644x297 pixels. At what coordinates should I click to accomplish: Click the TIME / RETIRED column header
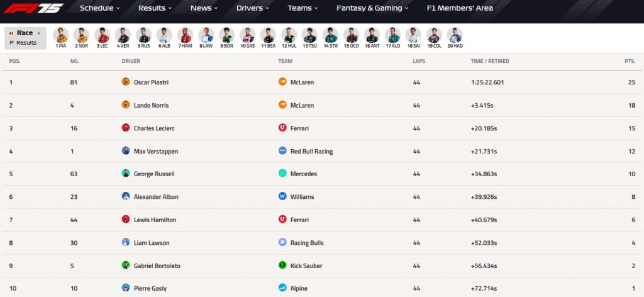(x=490, y=61)
